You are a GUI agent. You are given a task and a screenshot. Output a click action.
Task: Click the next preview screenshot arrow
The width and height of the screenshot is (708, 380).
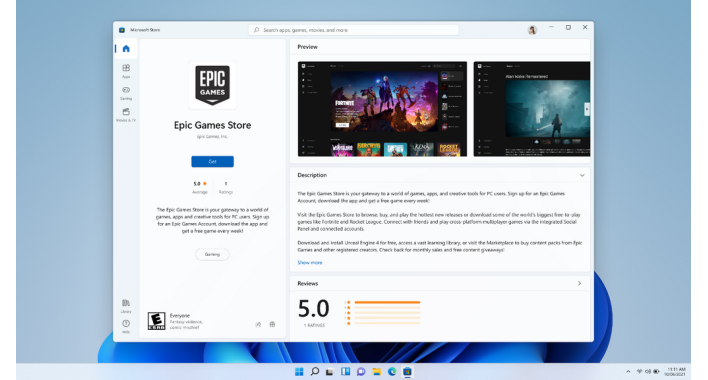(x=587, y=109)
